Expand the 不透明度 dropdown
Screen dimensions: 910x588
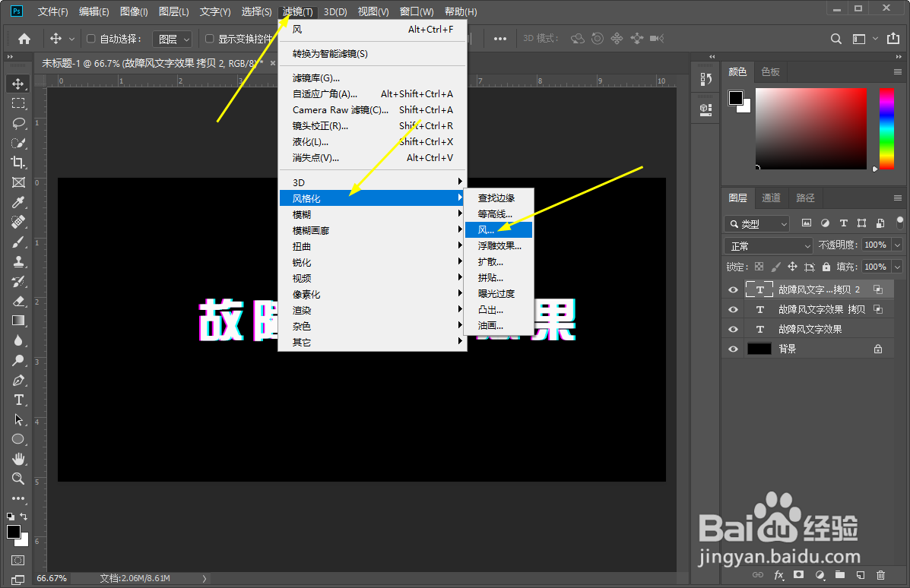coord(896,245)
